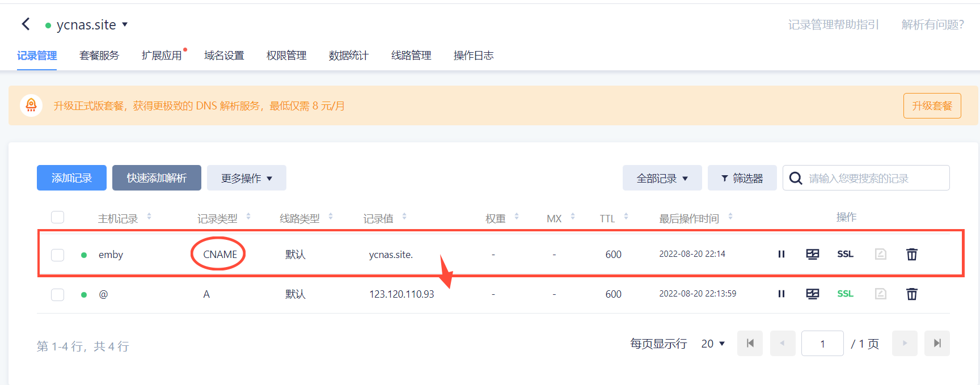Open the 解析有问题? link
980x385 pixels.
(x=933, y=24)
